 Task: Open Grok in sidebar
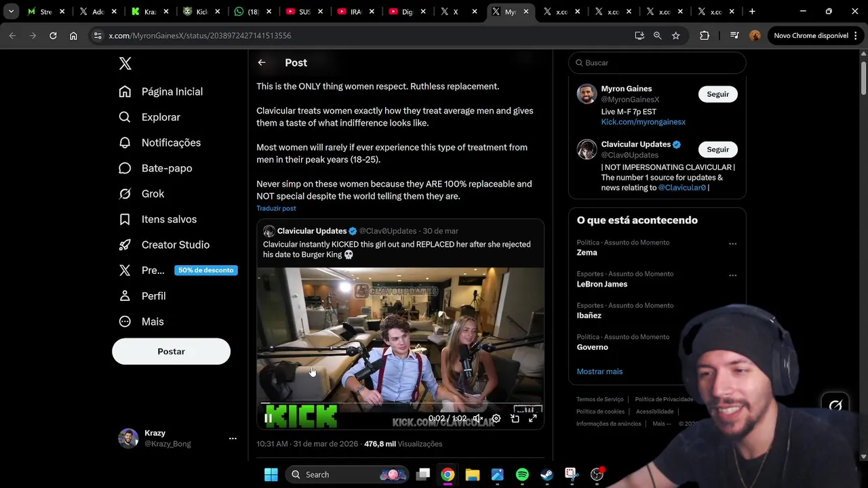coord(142,194)
